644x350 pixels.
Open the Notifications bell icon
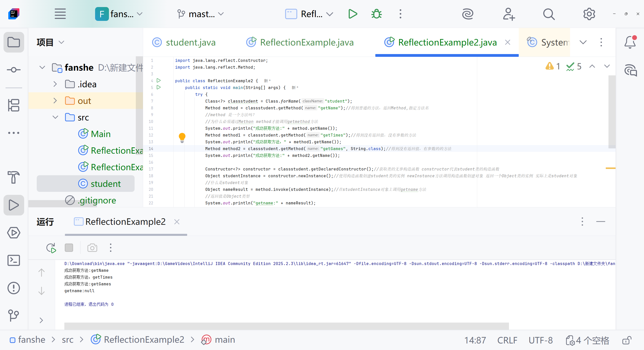click(x=630, y=42)
